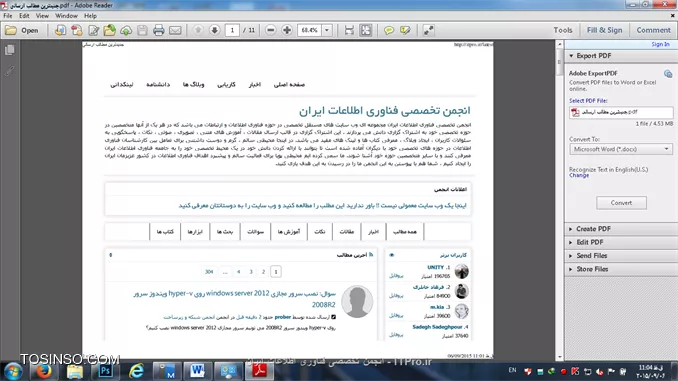
Task: Expand the Send Files section
Action: tap(621, 256)
